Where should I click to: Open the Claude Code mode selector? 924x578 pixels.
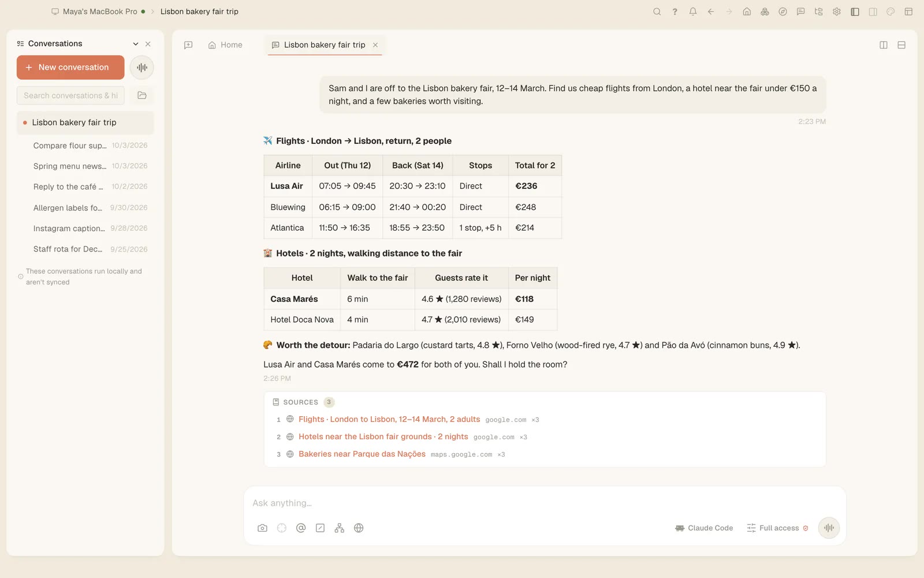click(x=704, y=528)
